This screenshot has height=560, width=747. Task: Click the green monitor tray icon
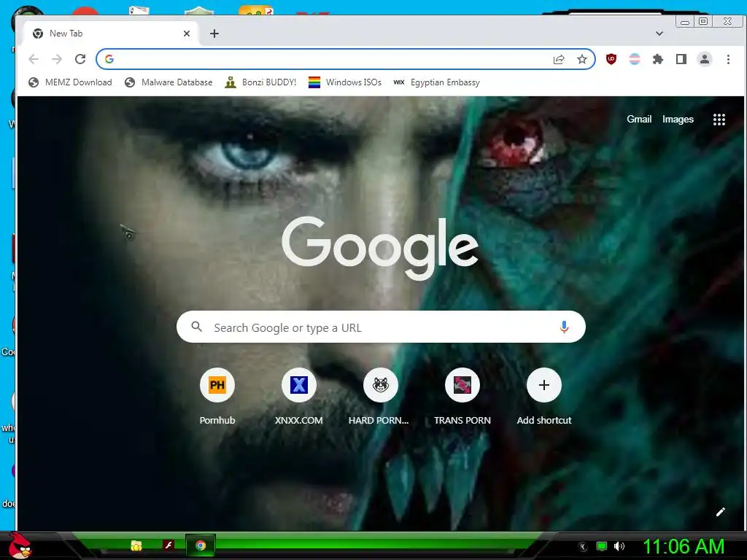point(602,546)
